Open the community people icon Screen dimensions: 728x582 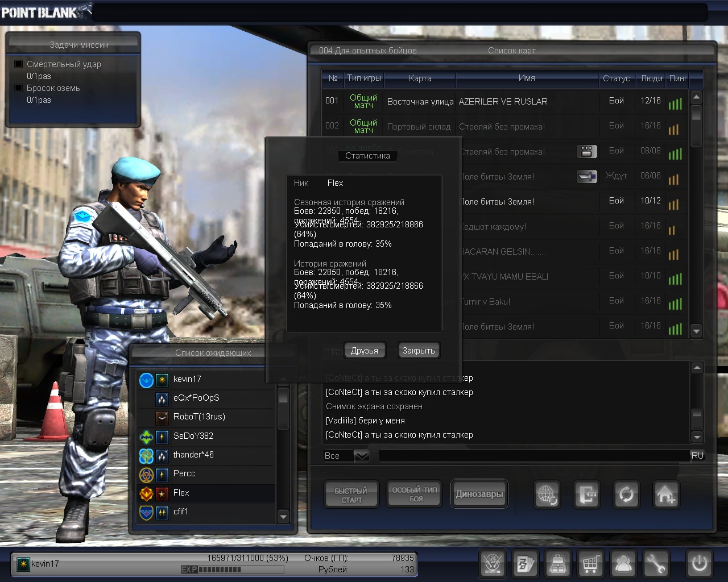[x=624, y=564]
